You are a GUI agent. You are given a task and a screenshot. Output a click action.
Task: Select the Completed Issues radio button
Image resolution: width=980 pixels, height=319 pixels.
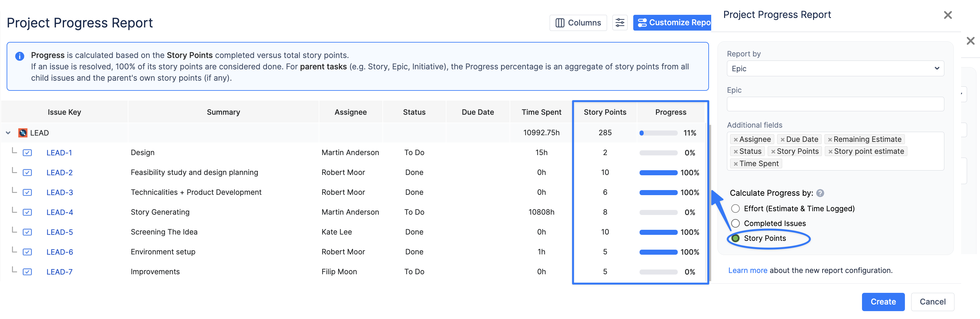[735, 223]
